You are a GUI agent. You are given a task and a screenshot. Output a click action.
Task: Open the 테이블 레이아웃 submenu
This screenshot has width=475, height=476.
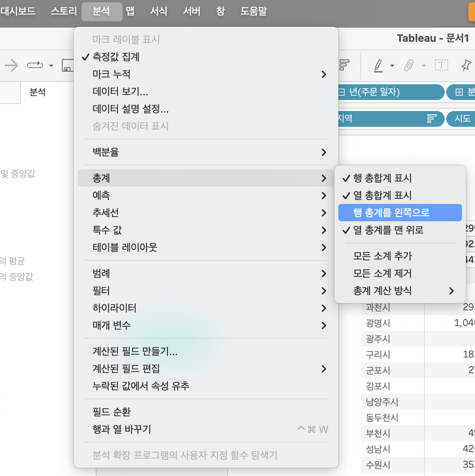pos(206,247)
